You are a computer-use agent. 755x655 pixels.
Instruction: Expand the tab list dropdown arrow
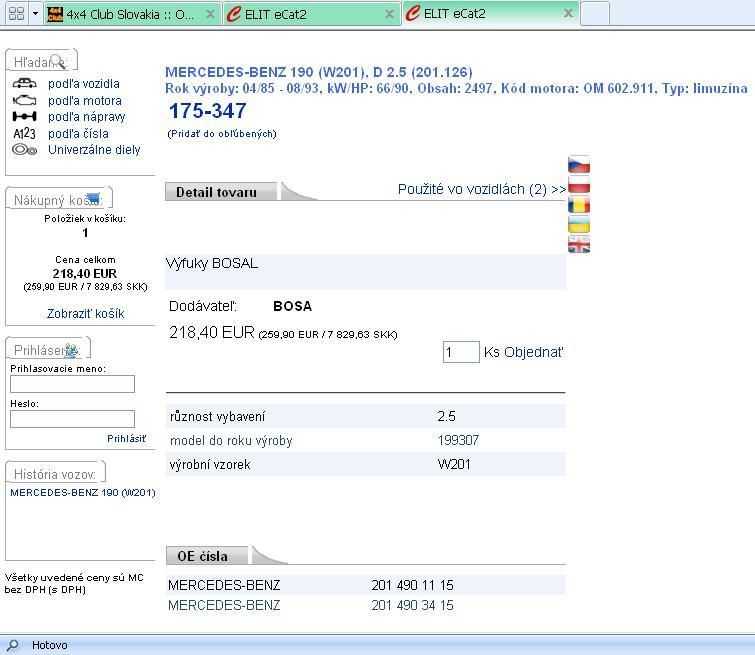point(35,13)
